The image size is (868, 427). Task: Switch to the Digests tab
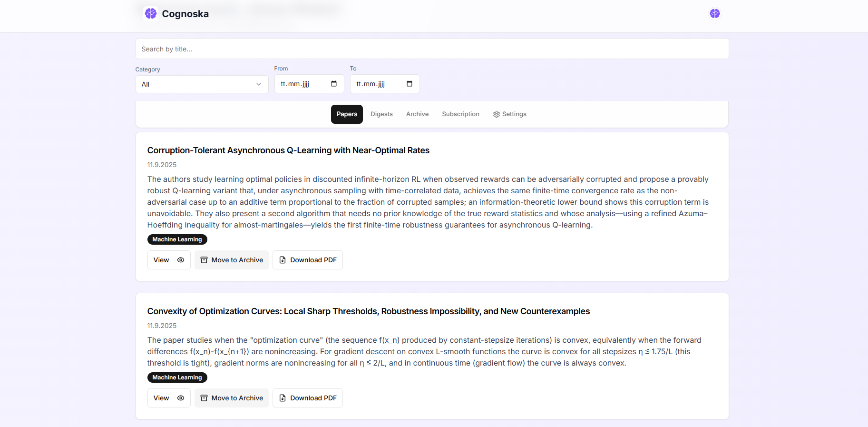pos(381,114)
